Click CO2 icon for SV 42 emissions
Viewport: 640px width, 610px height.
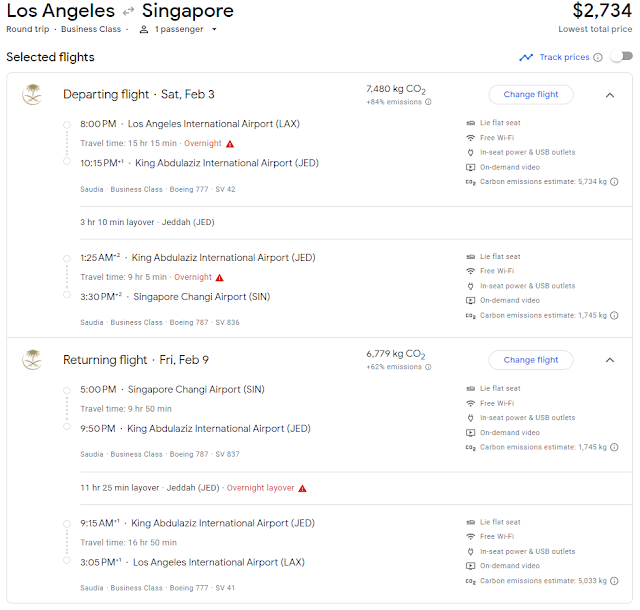point(471,182)
